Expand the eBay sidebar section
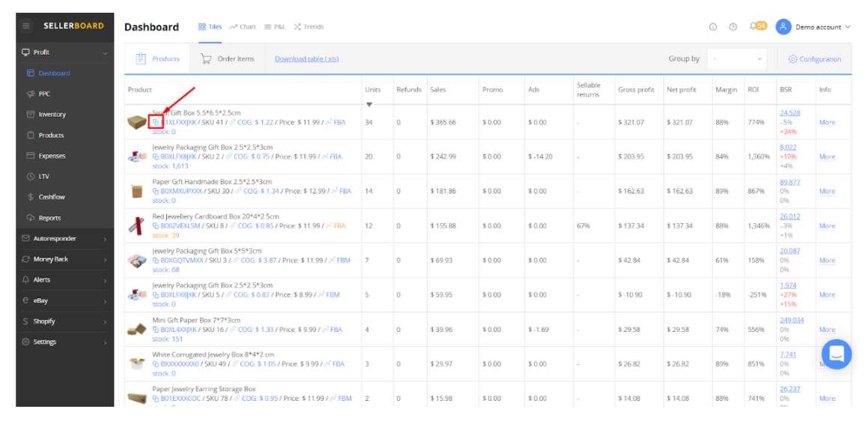 click(64, 300)
